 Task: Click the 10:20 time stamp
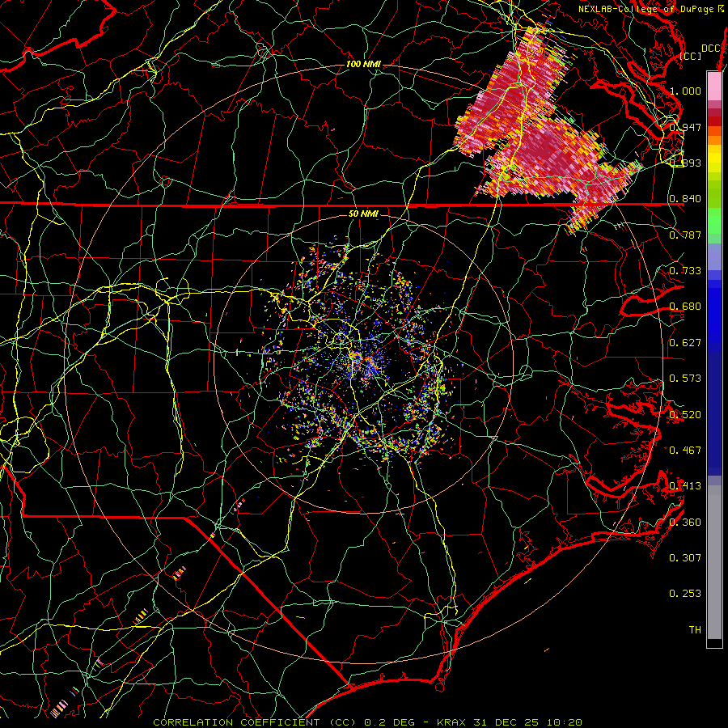point(564,722)
